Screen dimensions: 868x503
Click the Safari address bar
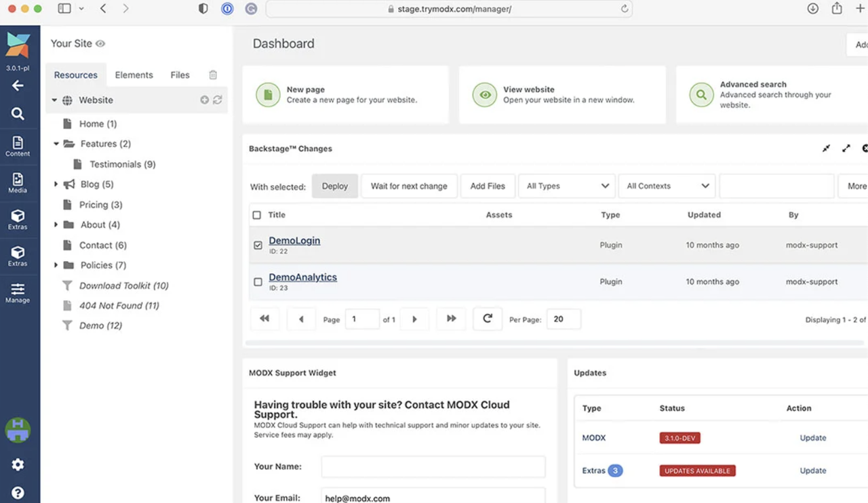coord(449,9)
